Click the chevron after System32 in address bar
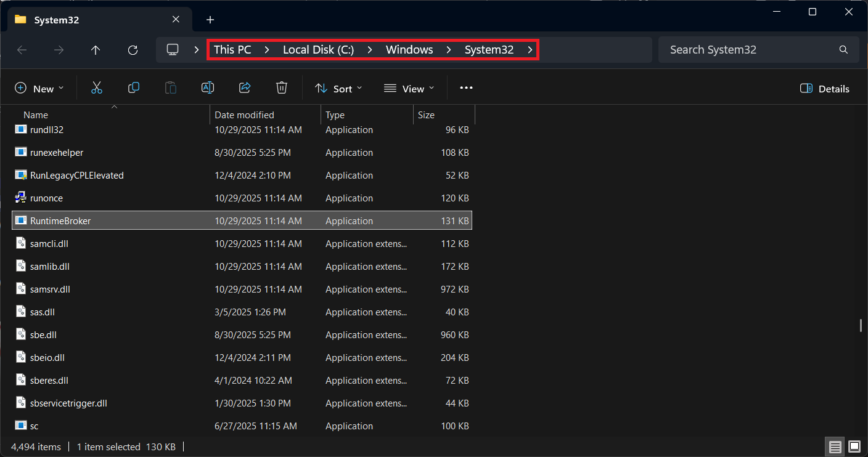The image size is (868, 457). pos(530,50)
